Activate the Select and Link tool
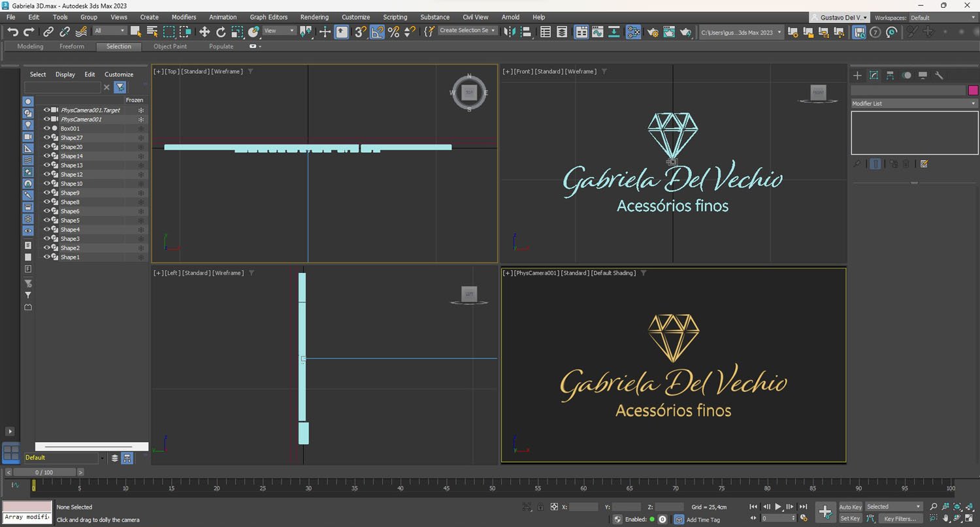The height and width of the screenshot is (527, 980). point(48,31)
